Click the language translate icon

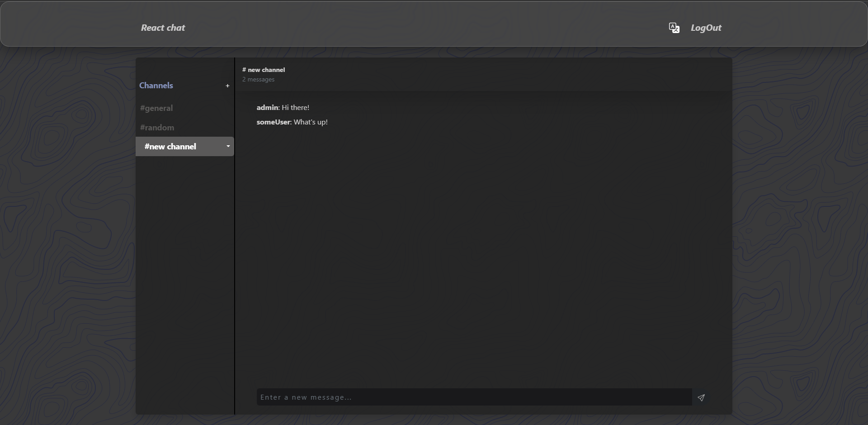[674, 28]
